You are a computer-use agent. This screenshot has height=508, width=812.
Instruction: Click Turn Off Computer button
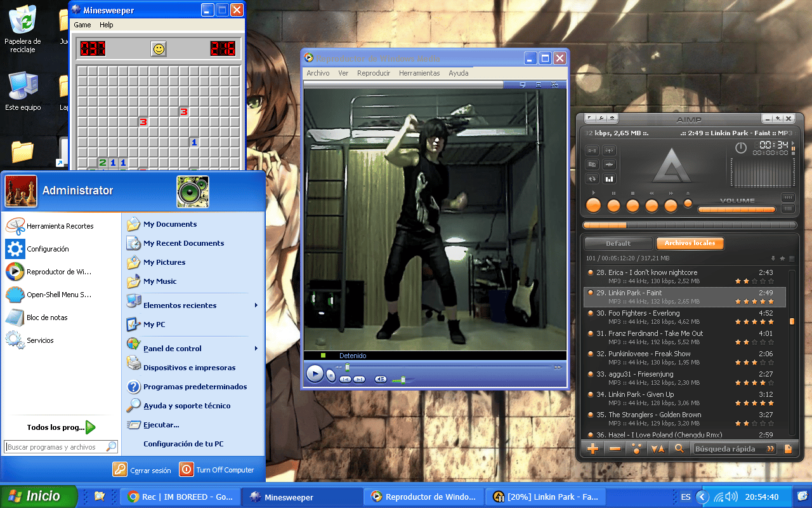tap(217, 470)
